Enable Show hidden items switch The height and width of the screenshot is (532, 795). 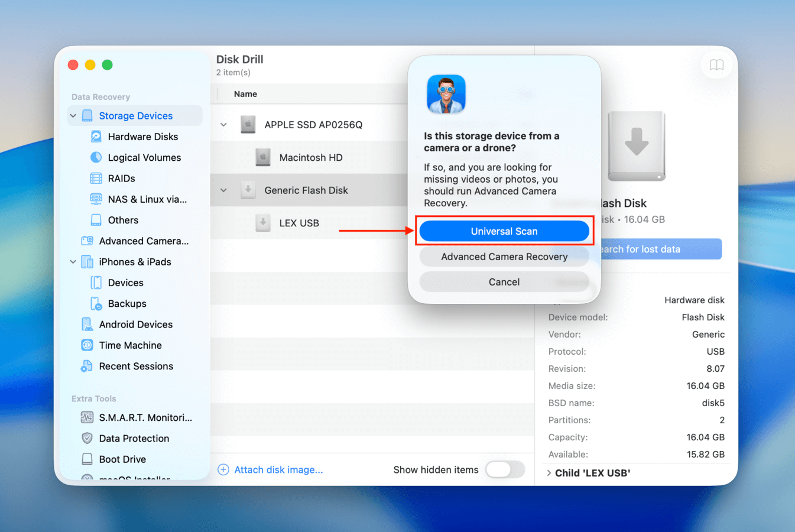[505, 469]
